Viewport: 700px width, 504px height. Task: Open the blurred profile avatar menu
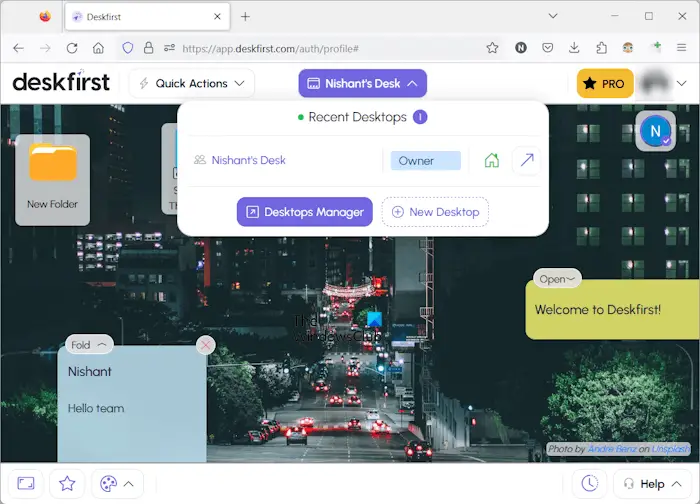pos(654,83)
